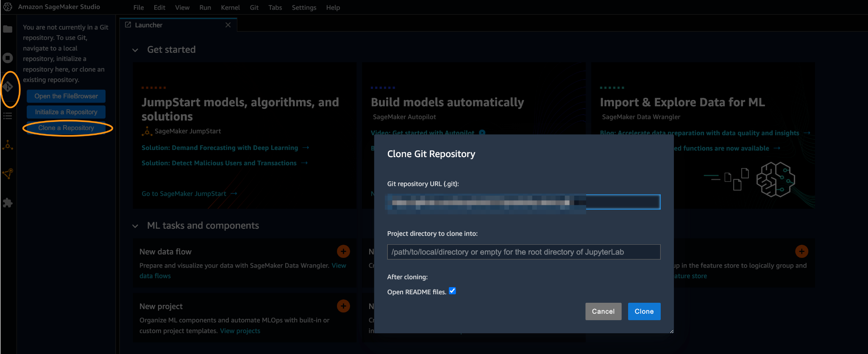
Task: Focus the Git repository URL field
Action: coord(523,202)
